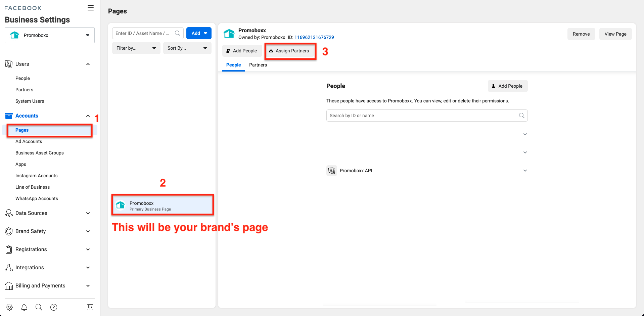The width and height of the screenshot is (644, 316).
Task: Open Ad Accounts in sidebar
Action: click(x=29, y=141)
